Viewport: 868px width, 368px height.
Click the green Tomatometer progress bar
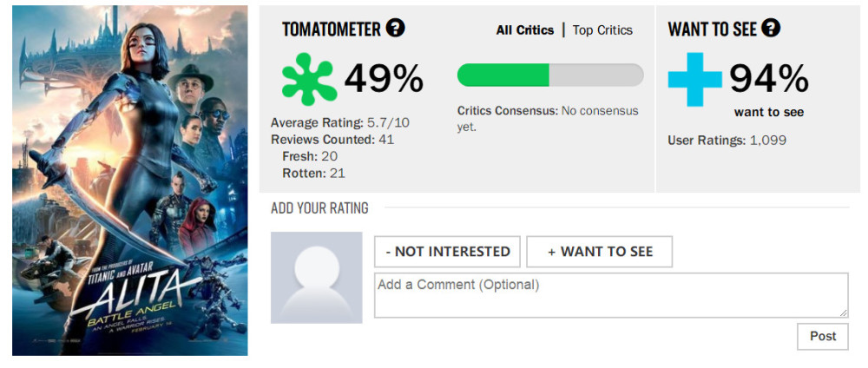tap(550, 76)
